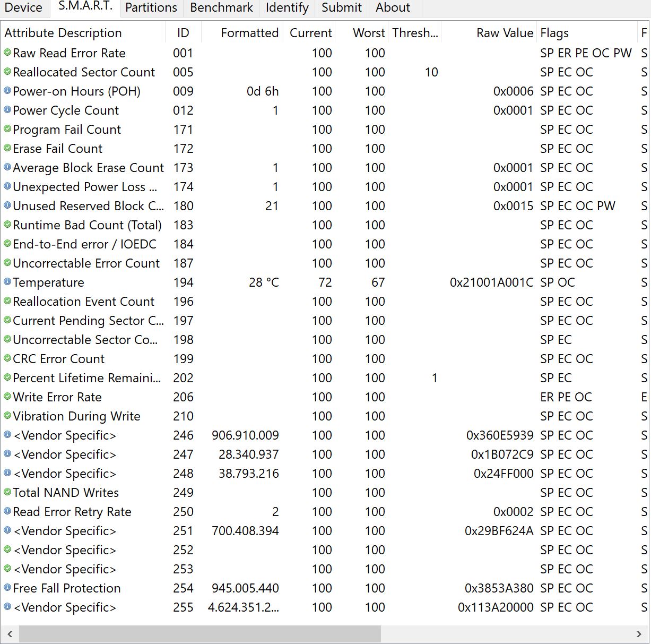Click green status icon of Vendor Specific 252
The height and width of the screenshot is (644, 651).
click(x=7, y=549)
